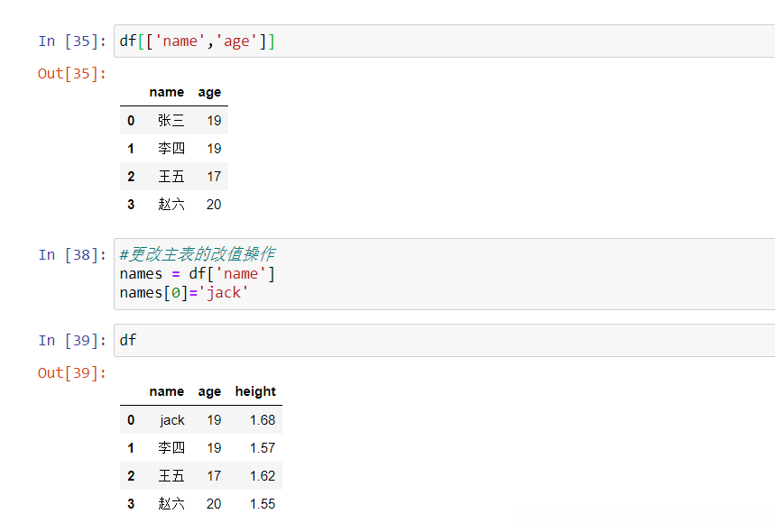Screen dimensions: 775x532
Task: Click 赵六 in the Out[35] table
Action: pos(171,205)
